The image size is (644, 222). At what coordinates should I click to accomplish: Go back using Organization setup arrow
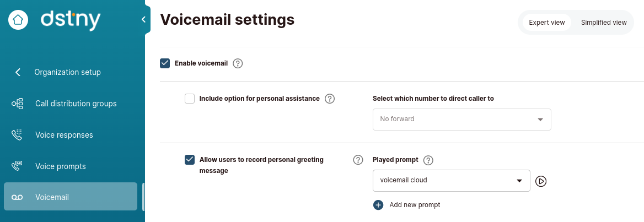[x=18, y=72]
